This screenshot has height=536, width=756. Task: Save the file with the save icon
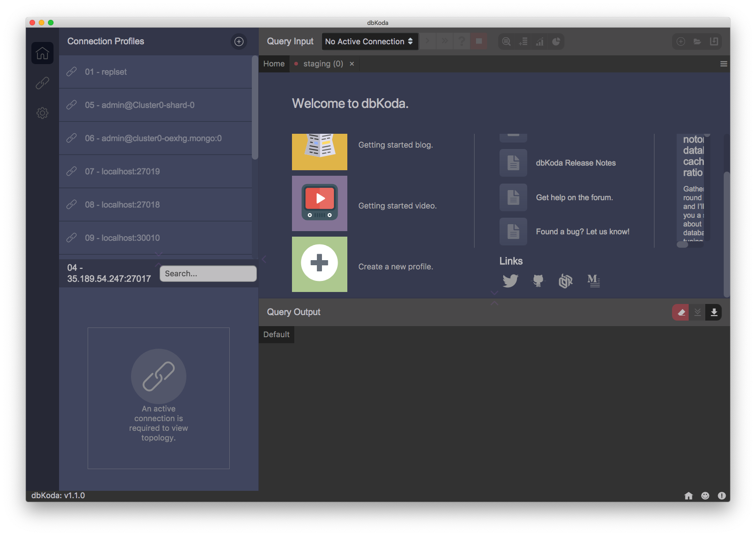714,42
